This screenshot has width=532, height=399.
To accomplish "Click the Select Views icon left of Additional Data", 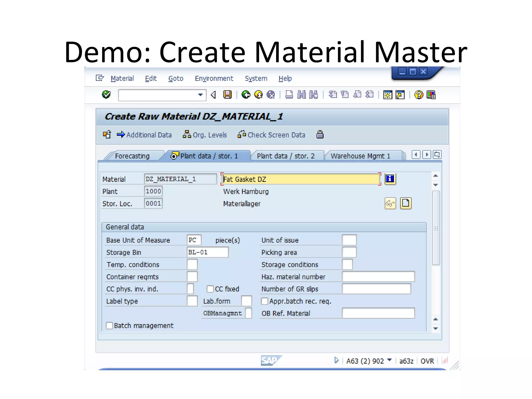I will pyautogui.click(x=107, y=135).
